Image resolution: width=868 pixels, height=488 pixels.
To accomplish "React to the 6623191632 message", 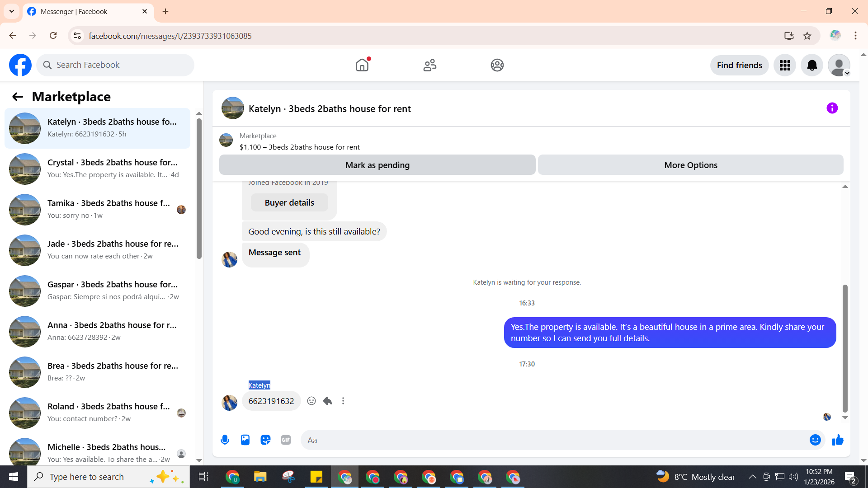I will click(x=311, y=401).
